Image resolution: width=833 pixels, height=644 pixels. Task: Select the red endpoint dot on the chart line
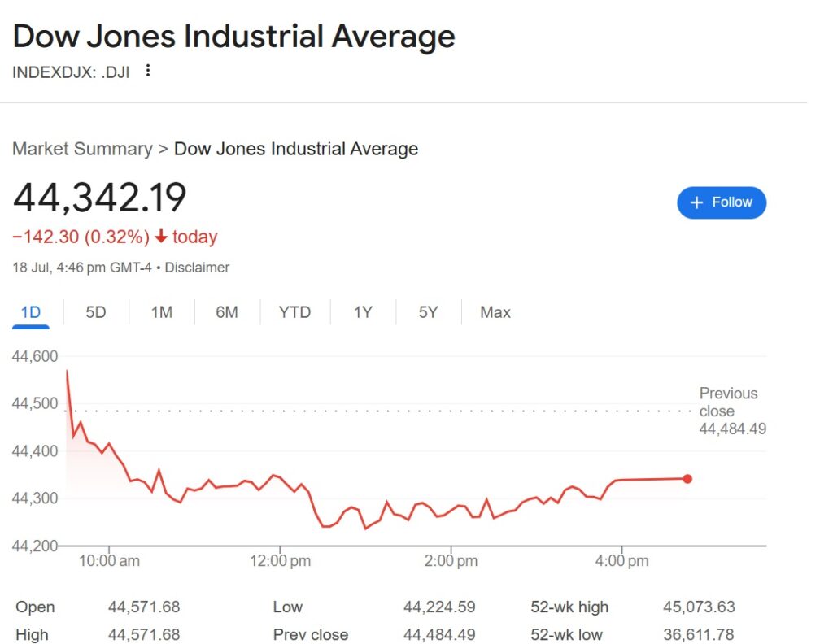[x=687, y=479]
